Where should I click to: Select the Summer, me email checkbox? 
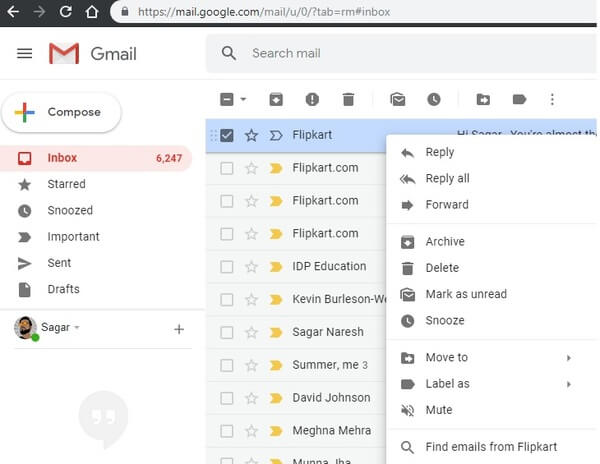tap(227, 365)
